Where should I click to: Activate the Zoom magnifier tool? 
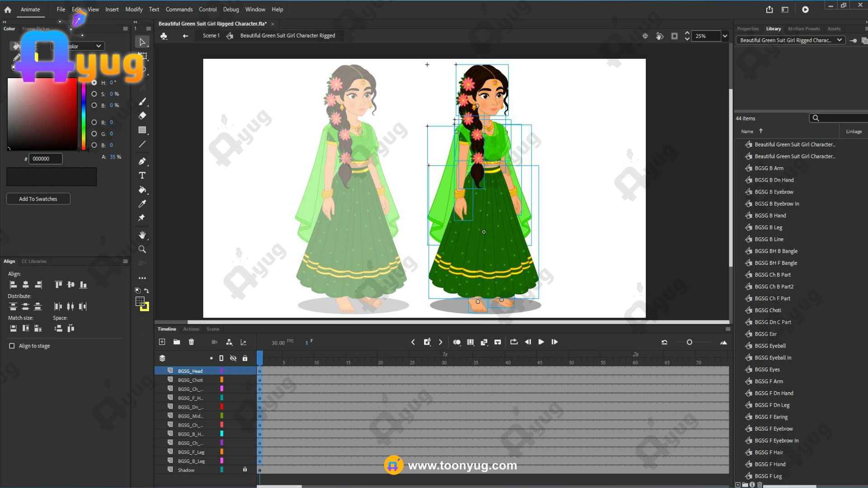click(x=142, y=249)
